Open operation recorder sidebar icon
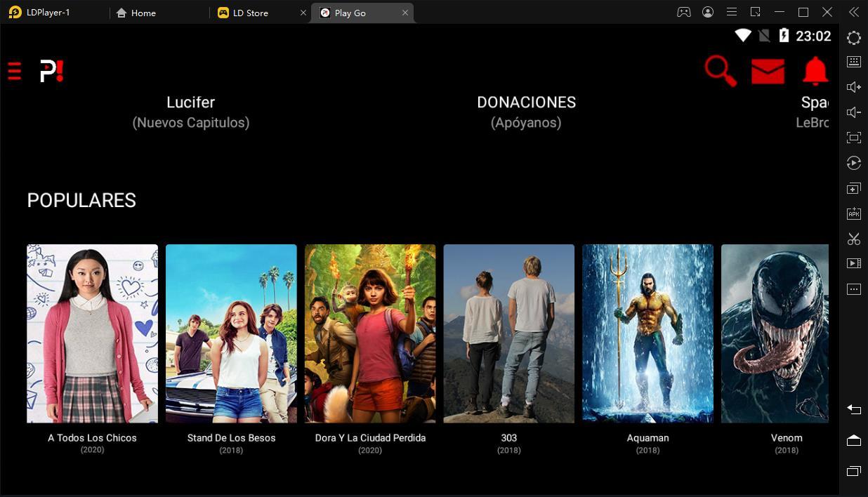Screen dimensions: 868x497 click(x=854, y=163)
